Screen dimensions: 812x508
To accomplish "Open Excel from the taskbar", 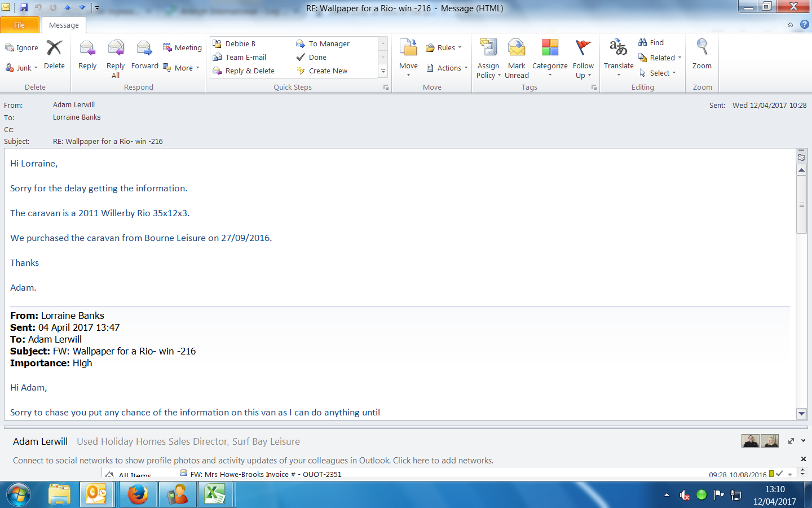I will coord(215,495).
